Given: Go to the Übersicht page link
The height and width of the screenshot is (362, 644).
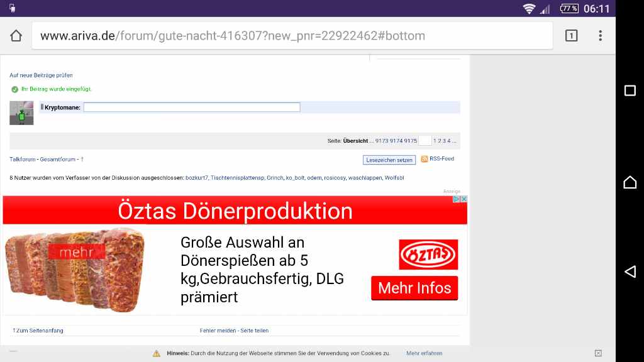Looking at the screenshot, I should pos(355,141).
